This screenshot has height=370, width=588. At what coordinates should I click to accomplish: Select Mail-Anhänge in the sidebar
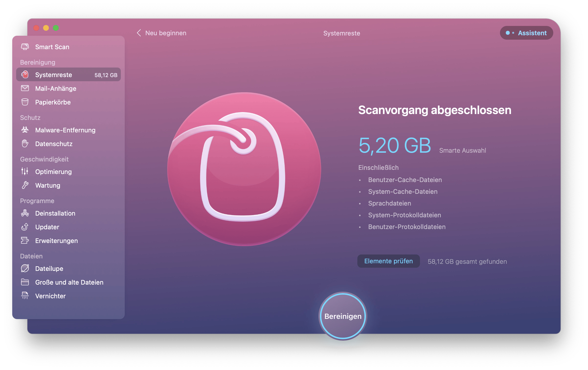(68, 88)
